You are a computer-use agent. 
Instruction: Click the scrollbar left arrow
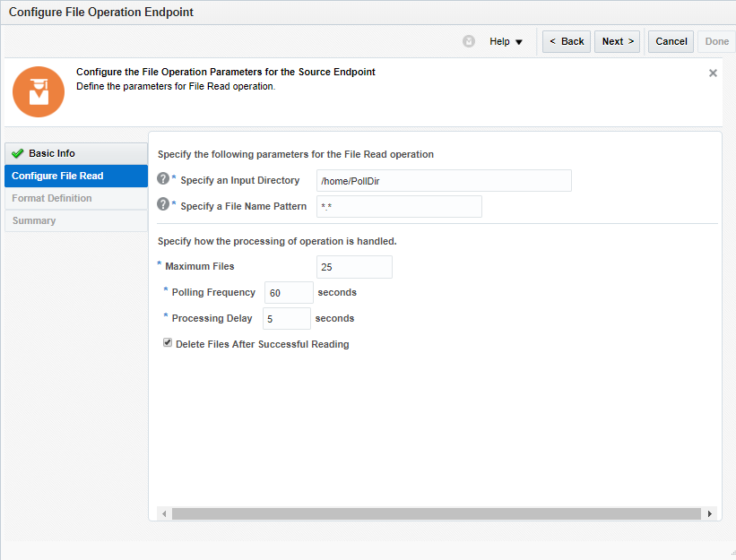click(x=163, y=513)
